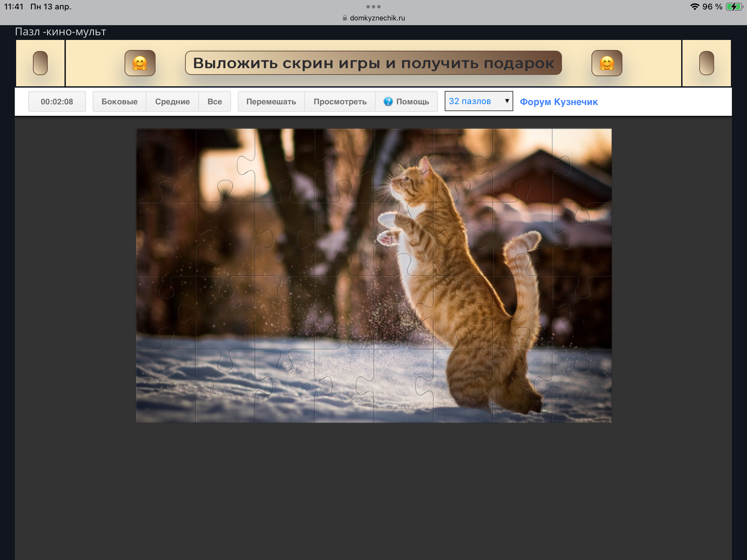Click the 00:02:08 timer display
Viewport: 747px width, 560px height.
[x=57, y=101]
